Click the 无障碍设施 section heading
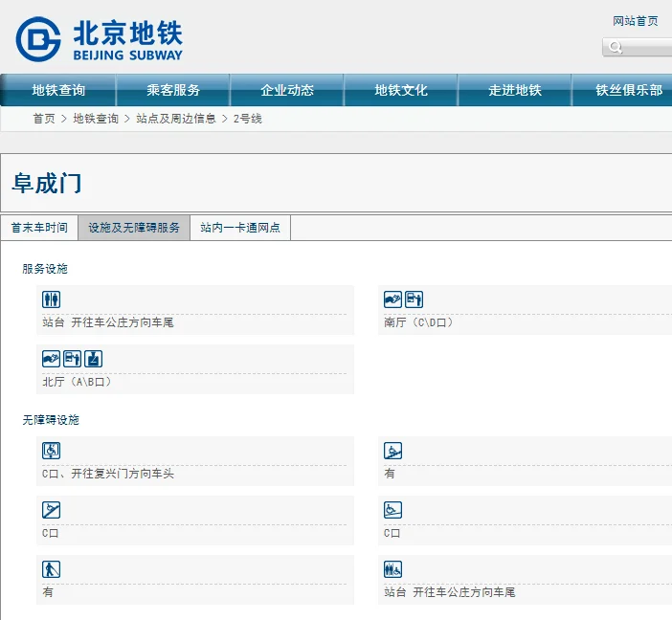672x620 pixels. click(51, 420)
